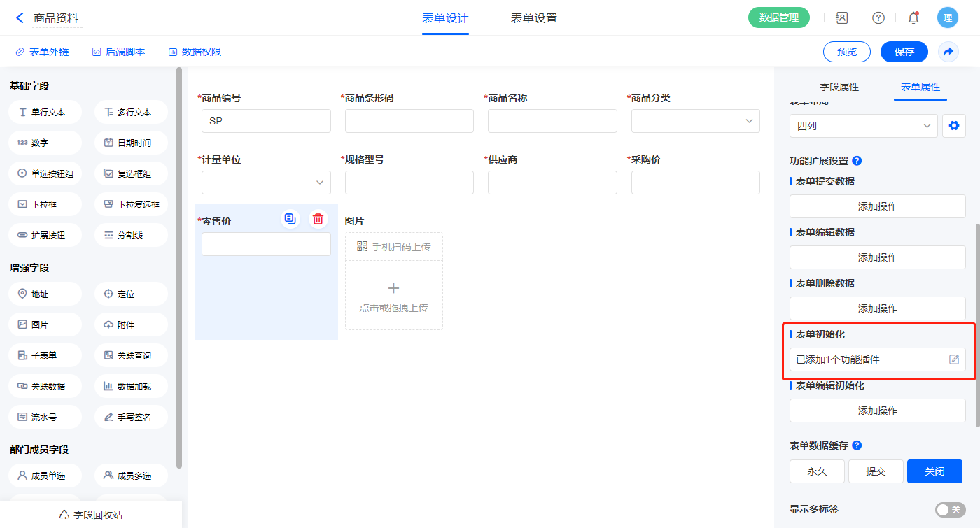Screen dimensions: 980x528
Task: Click the back arrow beside 商品资料
Action: click(x=20, y=18)
